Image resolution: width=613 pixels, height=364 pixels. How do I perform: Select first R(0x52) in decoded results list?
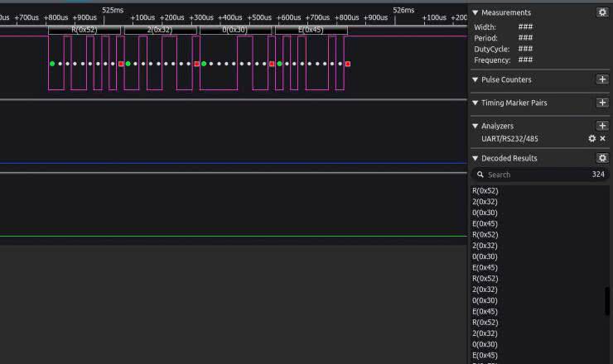click(x=485, y=191)
